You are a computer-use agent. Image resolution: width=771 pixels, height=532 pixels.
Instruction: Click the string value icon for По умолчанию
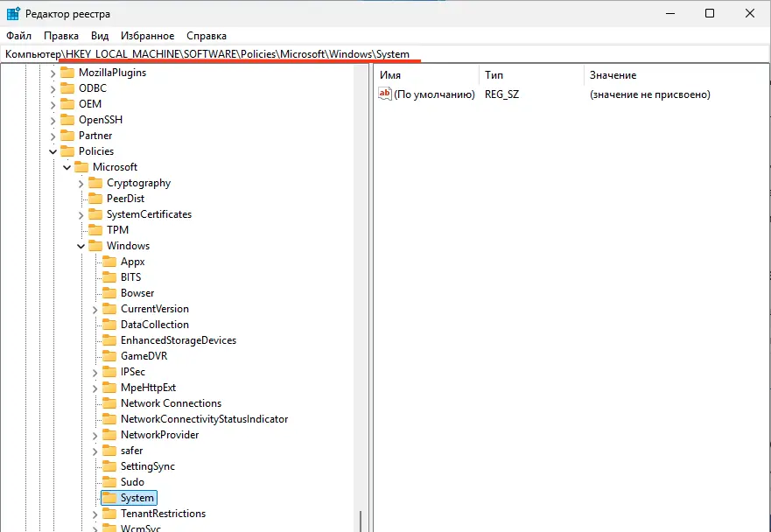tap(384, 94)
